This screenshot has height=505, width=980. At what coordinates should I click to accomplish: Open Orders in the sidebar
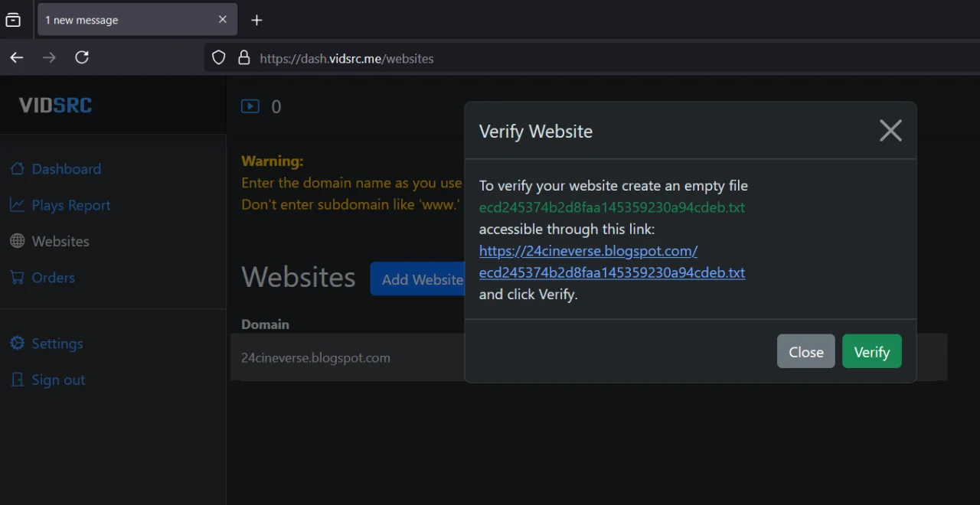[x=53, y=278]
